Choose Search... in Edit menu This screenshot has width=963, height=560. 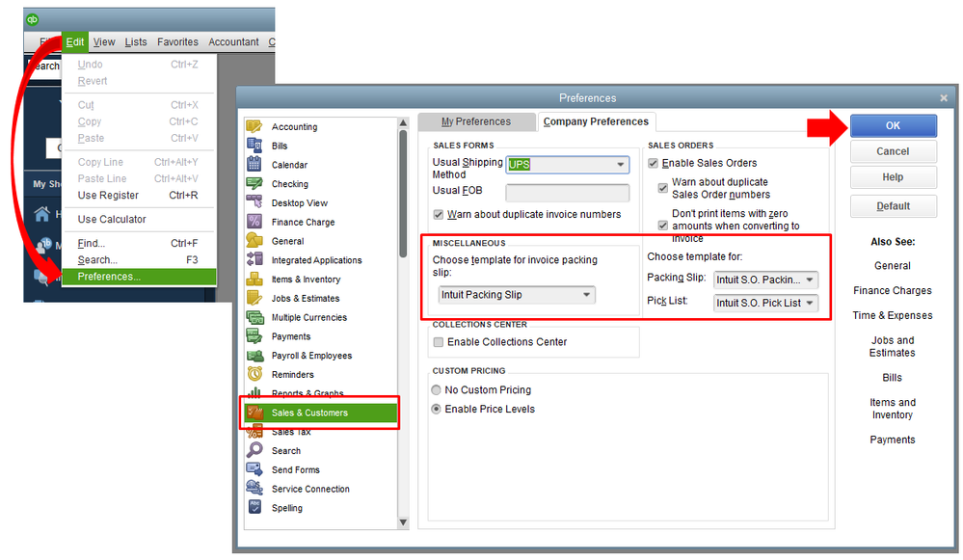tap(139, 259)
